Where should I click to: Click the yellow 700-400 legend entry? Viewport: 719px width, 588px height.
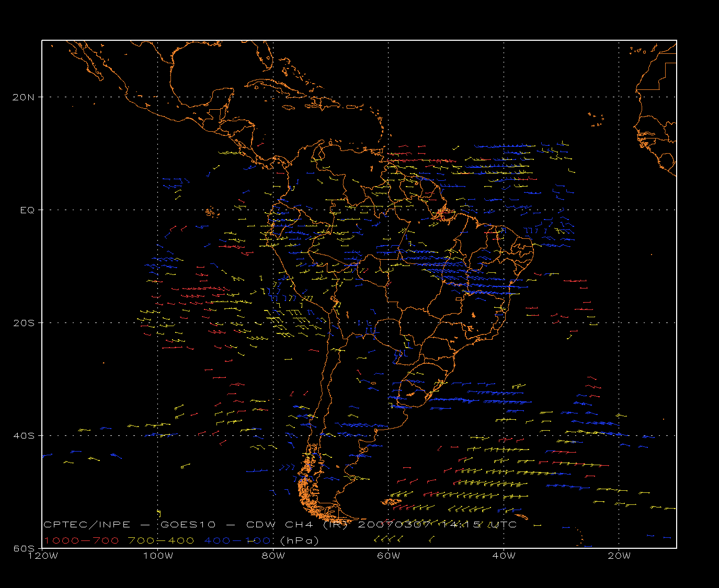click(162, 540)
